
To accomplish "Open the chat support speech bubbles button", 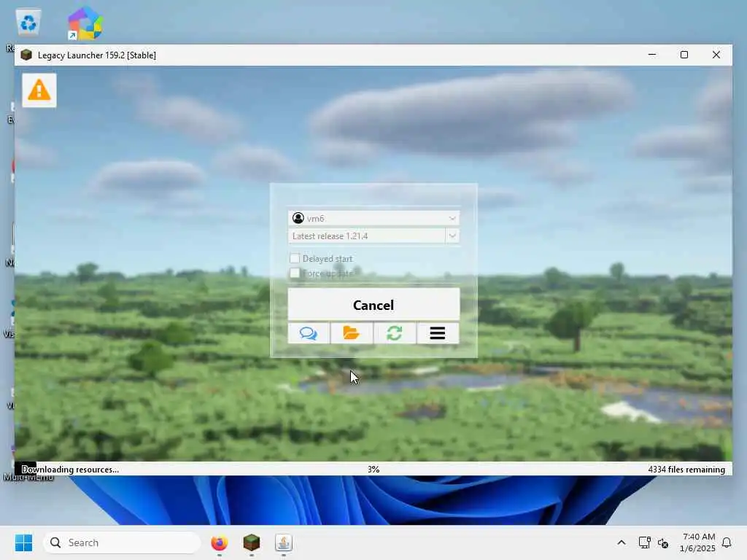I will pos(309,332).
